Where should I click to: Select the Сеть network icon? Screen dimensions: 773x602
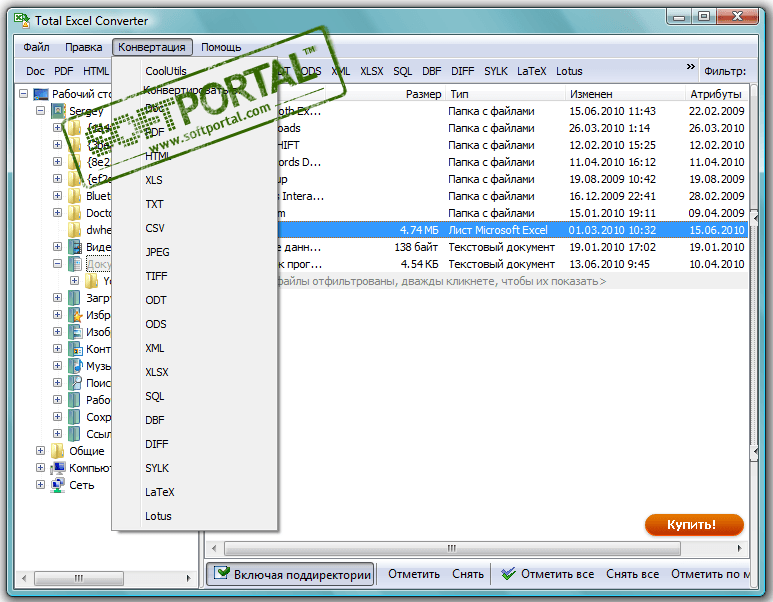[x=58, y=485]
